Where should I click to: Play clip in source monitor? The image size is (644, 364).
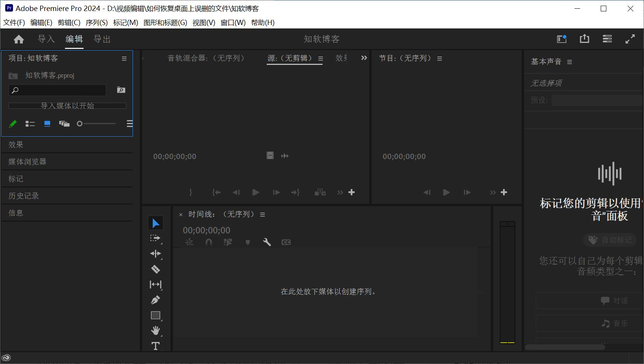tap(256, 192)
